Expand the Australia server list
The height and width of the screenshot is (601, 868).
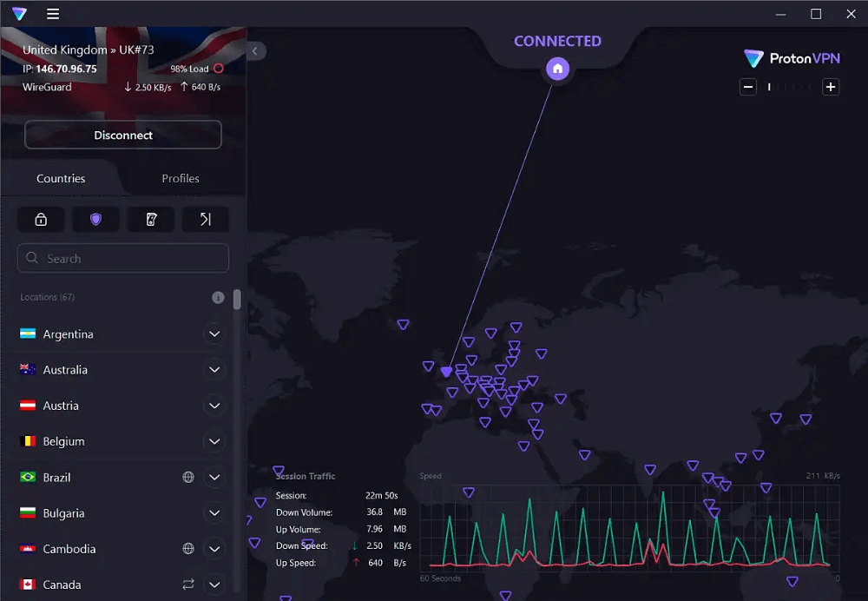(214, 369)
